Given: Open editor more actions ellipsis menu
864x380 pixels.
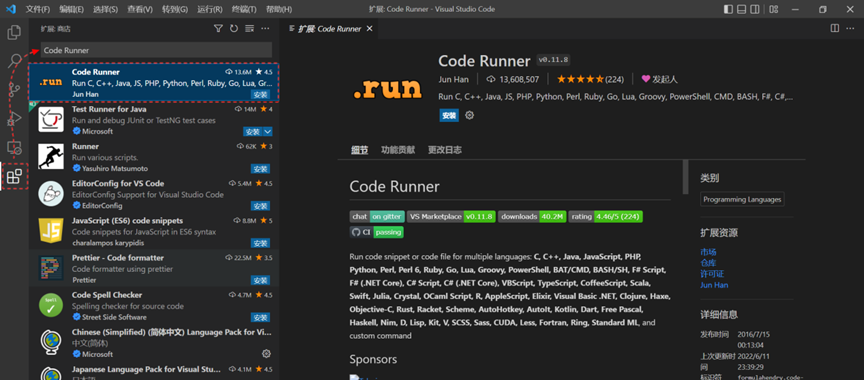Looking at the screenshot, I should coord(850,28).
